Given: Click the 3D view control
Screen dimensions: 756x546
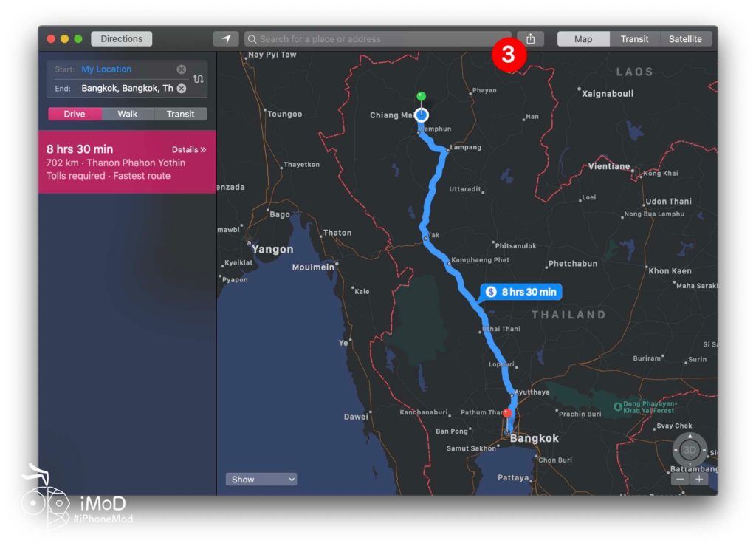Looking at the screenshot, I should click(690, 450).
